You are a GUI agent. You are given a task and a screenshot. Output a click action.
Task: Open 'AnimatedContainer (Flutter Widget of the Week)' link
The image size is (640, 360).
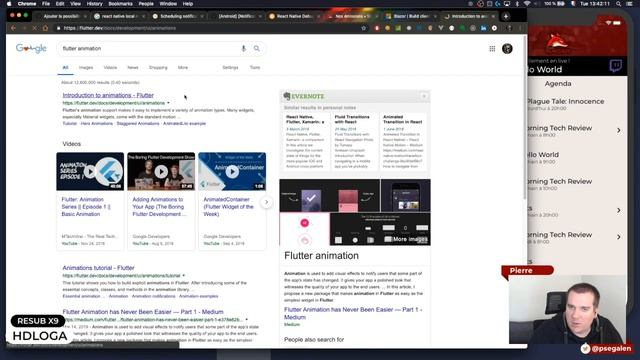(229, 207)
